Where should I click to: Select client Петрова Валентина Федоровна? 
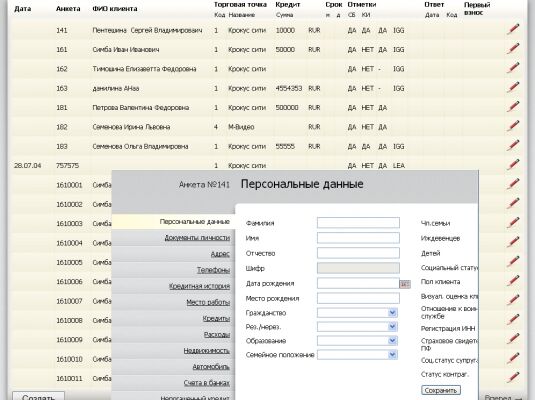pyautogui.click(x=141, y=108)
